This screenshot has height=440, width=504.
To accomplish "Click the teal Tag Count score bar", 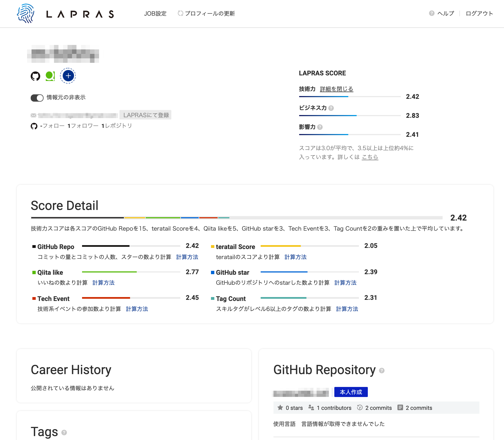I will [x=310, y=298].
